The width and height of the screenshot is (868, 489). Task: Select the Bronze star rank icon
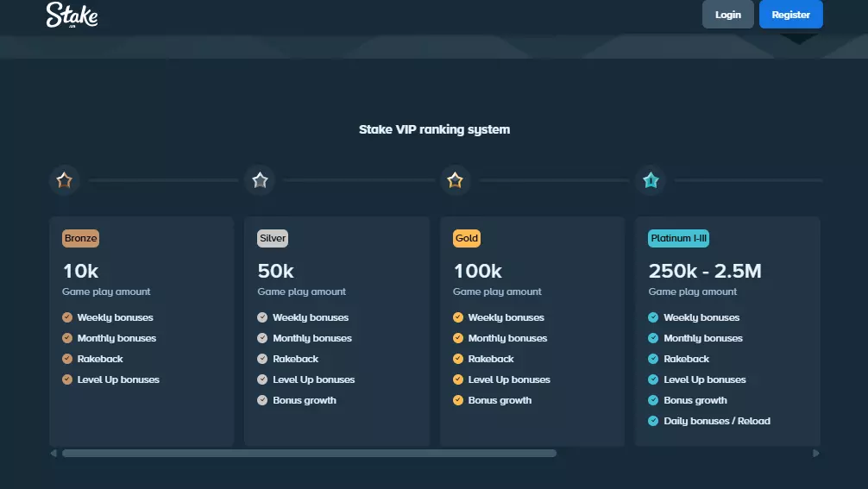[x=64, y=180]
